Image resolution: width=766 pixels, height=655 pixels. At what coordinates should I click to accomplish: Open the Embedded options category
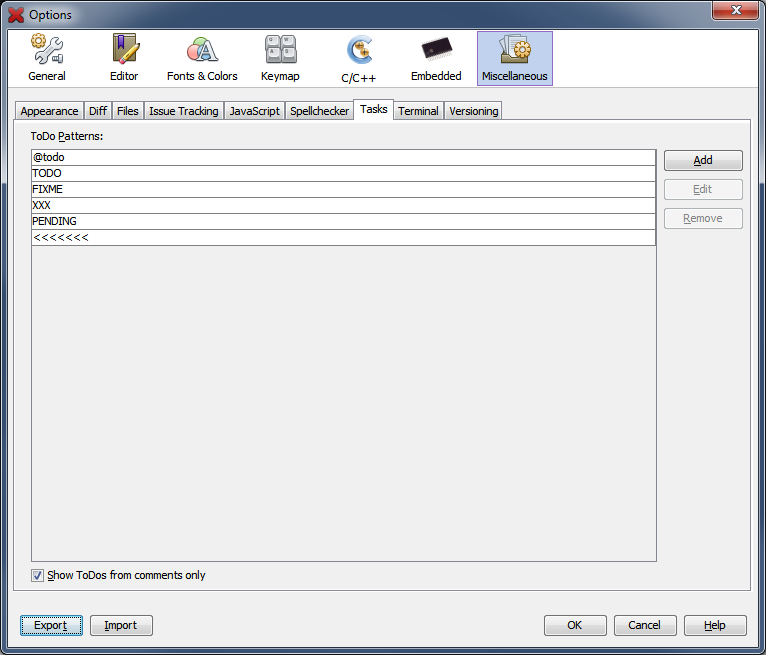pyautogui.click(x=436, y=58)
